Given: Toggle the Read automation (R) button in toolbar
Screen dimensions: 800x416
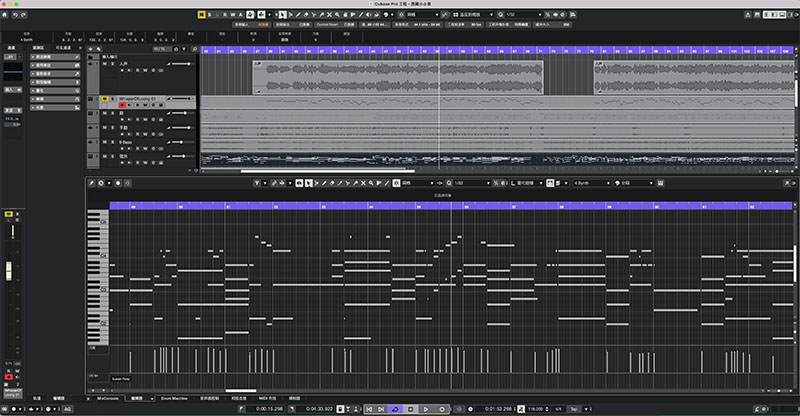Looking at the screenshot, I should (225, 15).
